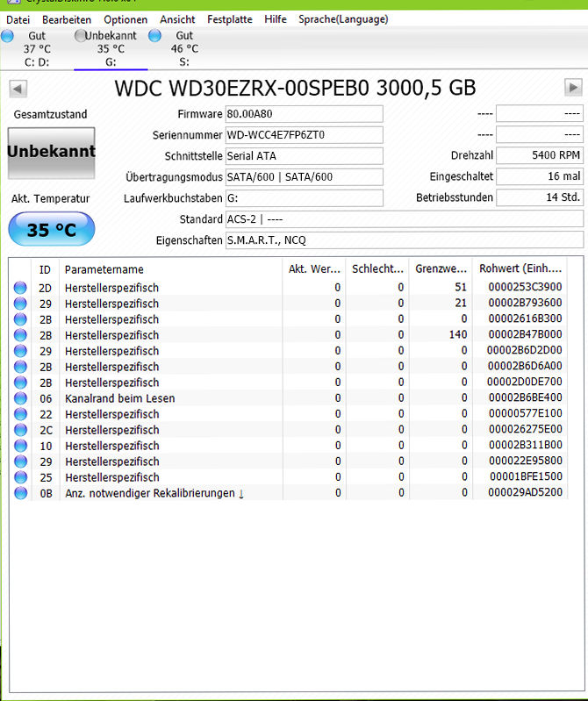The height and width of the screenshot is (701, 588).
Task: Click Herstellerspezifisch name in row ID 2C
Action: pos(111,430)
